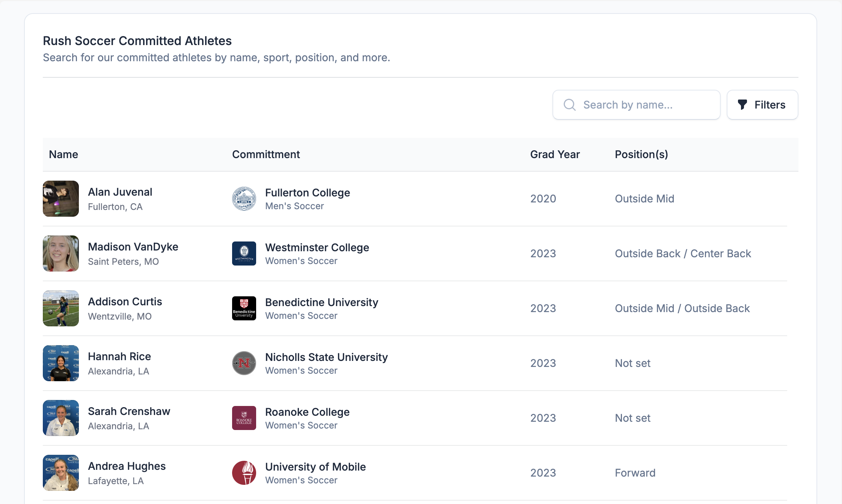Click the Grad Year column header
This screenshot has width=842, height=504.
tap(555, 154)
